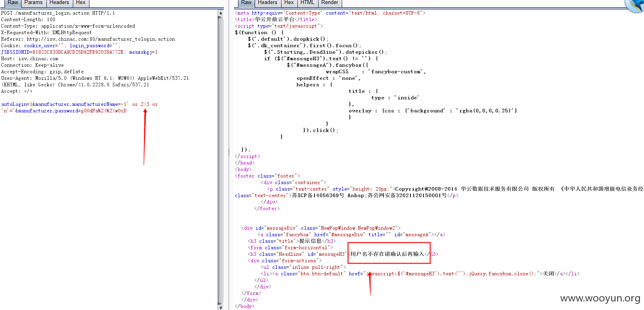Click the Referer header line
Image resolution: width=644 pixels, height=310 pixels.
[x=88, y=39]
